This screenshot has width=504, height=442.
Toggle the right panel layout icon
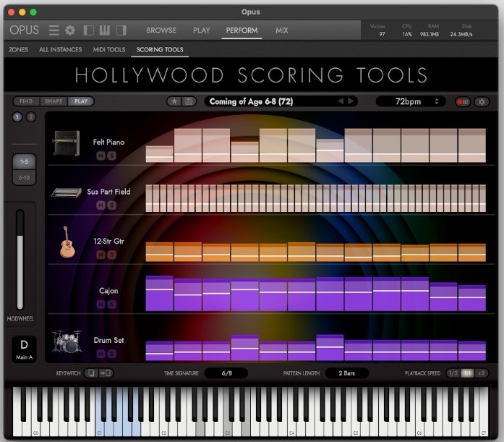click(121, 30)
